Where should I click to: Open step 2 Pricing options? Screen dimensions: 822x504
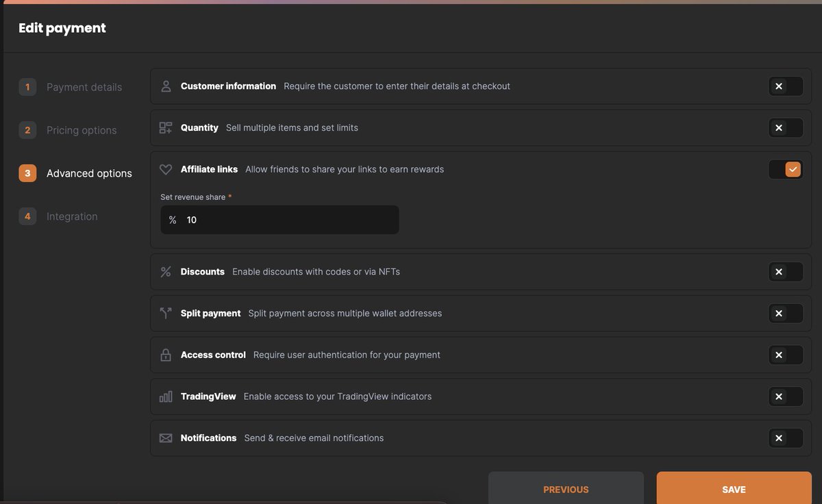(x=68, y=130)
